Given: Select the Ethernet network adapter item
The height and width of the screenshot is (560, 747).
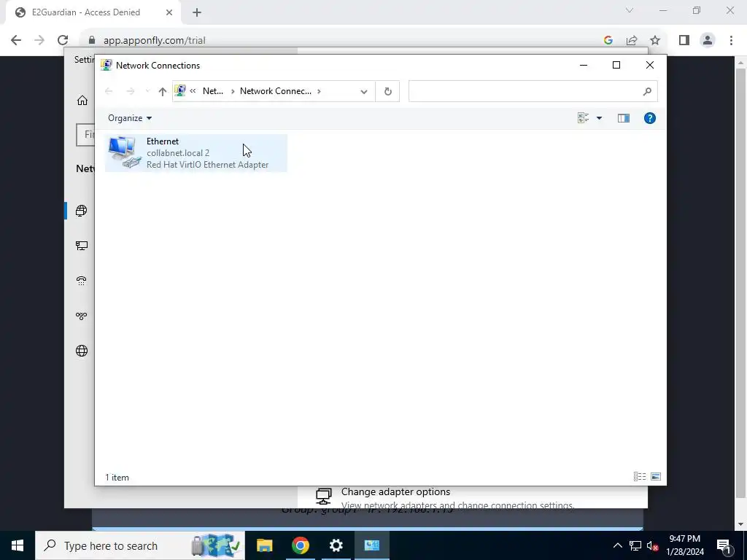Looking at the screenshot, I should point(196,153).
